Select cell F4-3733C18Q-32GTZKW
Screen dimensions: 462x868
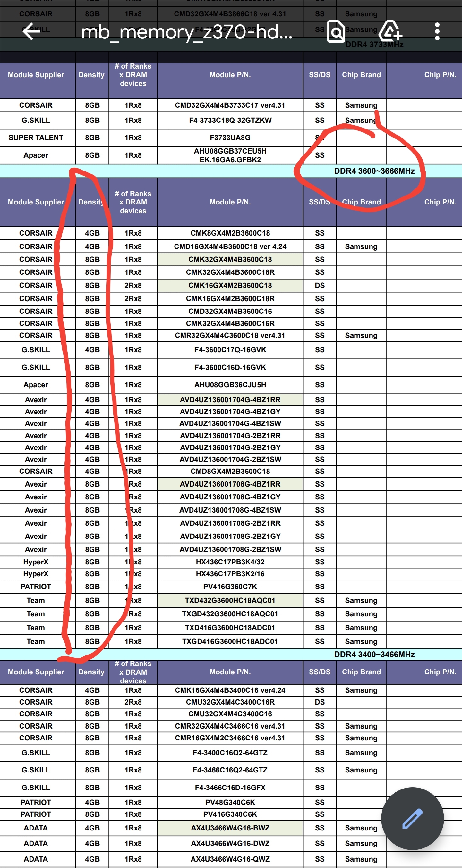click(230, 120)
